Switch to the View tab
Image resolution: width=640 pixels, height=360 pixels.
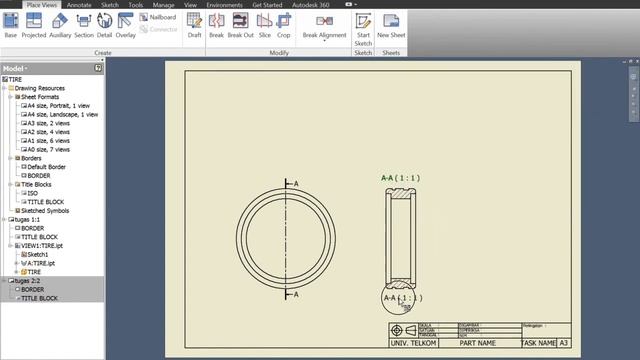(190, 5)
